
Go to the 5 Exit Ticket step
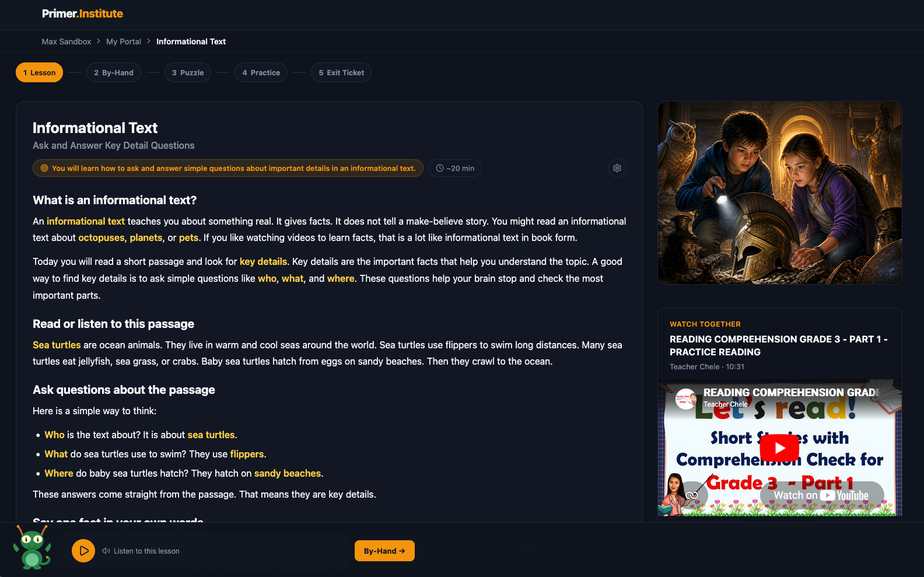pos(341,72)
